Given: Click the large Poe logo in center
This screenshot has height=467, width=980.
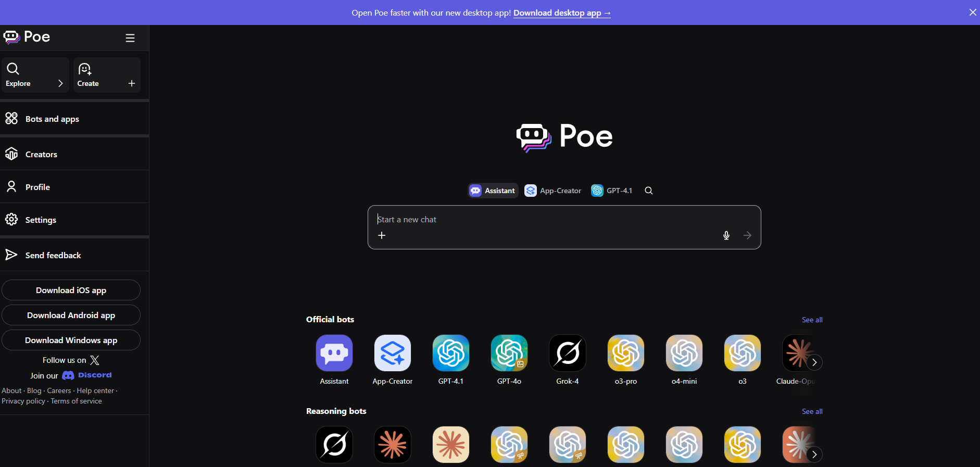Looking at the screenshot, I should (x=564, y=137).
